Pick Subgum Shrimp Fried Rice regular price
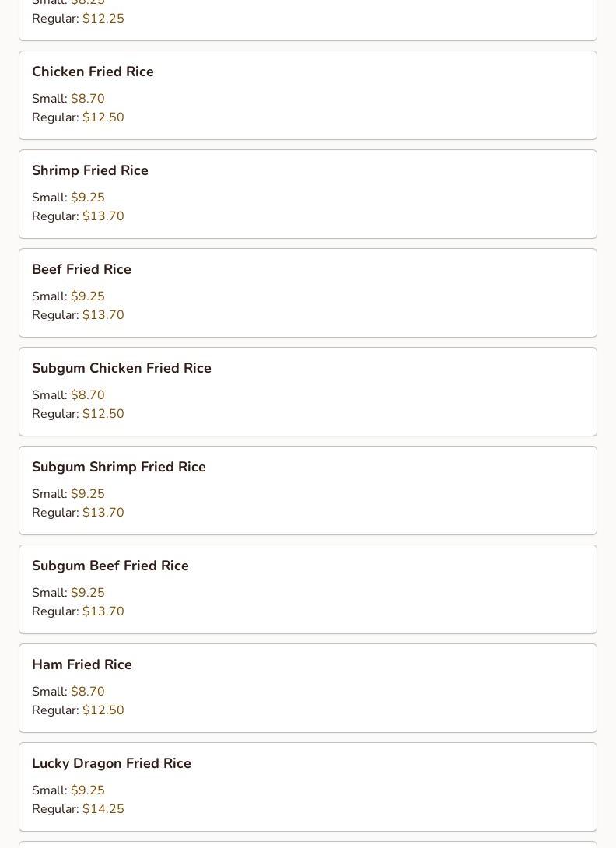Image resolution: width=616 pixels, height=848 pixels. pos(103,513)
